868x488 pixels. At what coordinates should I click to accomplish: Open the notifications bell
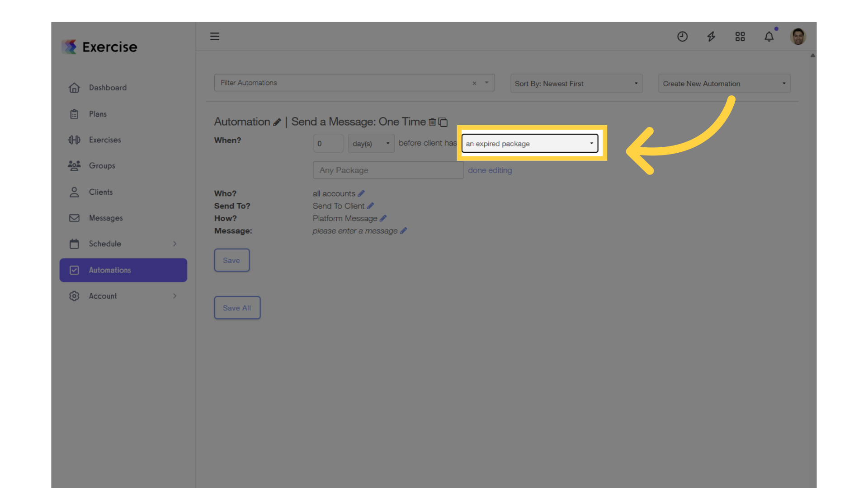pos(769,37)
